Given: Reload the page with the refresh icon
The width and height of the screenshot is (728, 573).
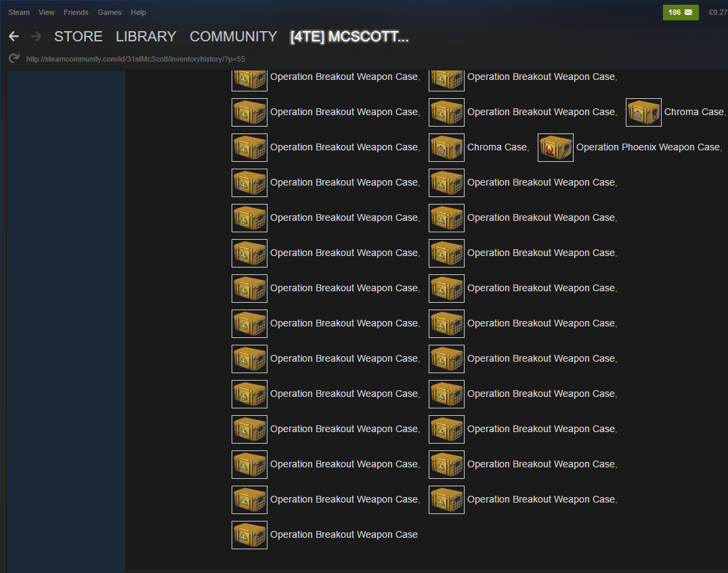Looking at the screenshot, I should 14,59.
